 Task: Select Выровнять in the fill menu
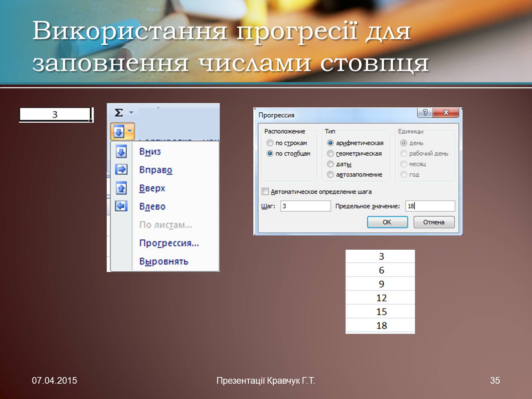(x=164, y=261)
